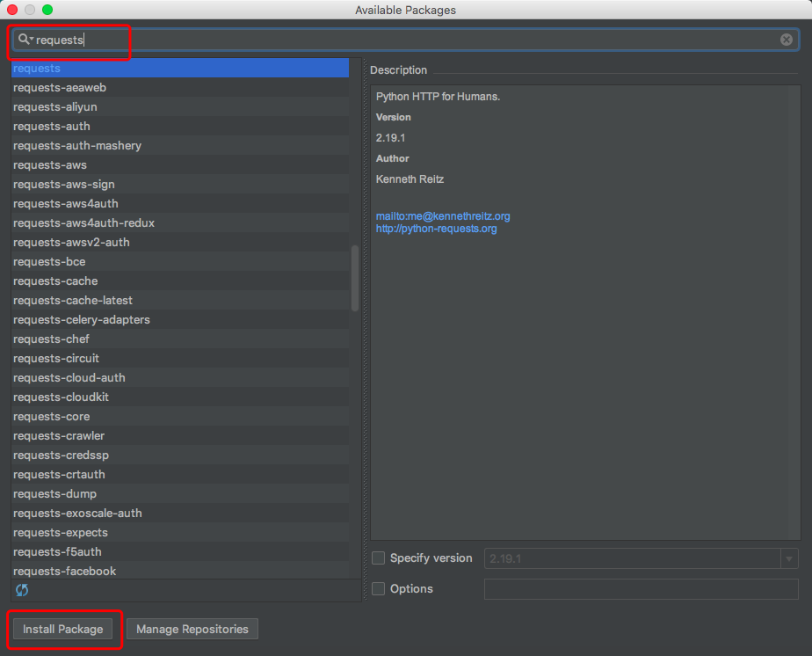The image size is (812, 656).
Task: Select requests-aws4auth row
Action: [x=179, y=204]
